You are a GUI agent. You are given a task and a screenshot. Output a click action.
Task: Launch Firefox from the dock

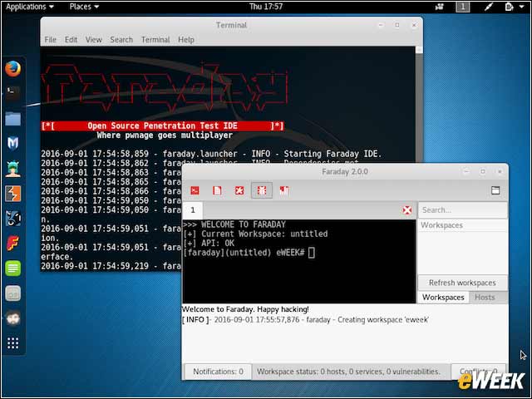(x=13, y=69)
